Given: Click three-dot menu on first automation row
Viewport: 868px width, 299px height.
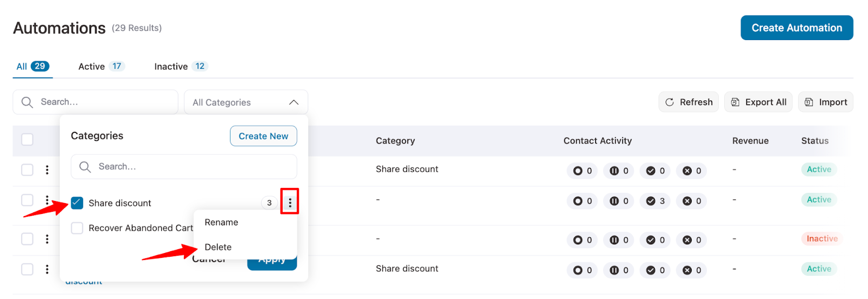Looking at the screenshot, I should tap(47, 170).
